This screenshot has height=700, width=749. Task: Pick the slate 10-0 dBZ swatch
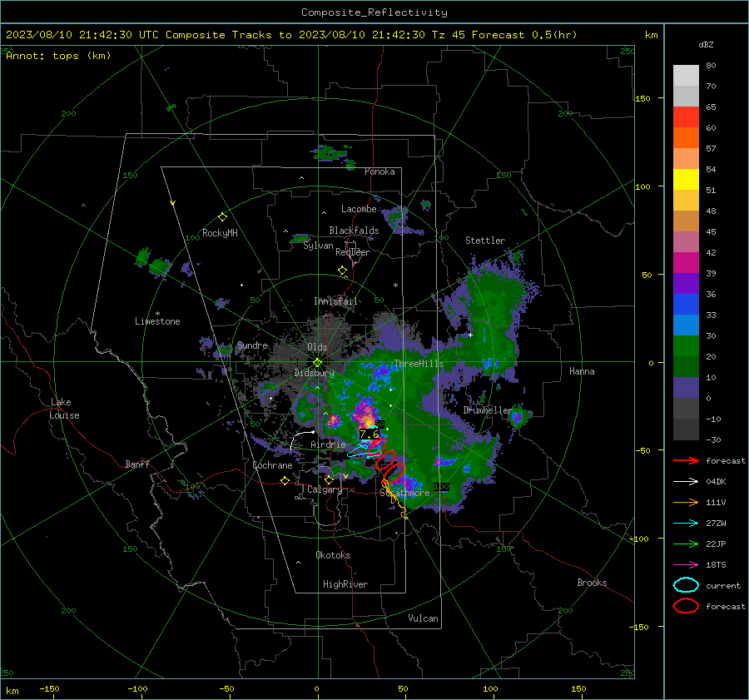686,388
